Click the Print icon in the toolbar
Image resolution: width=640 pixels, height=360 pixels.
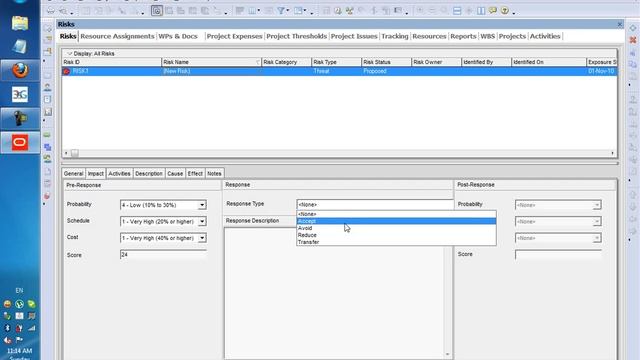click(x=51, y=11)
